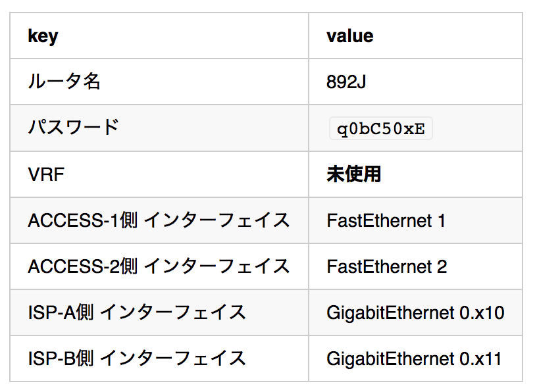
Task: Click the q0bC50xE password code text
Action: (x=381, y=129)
